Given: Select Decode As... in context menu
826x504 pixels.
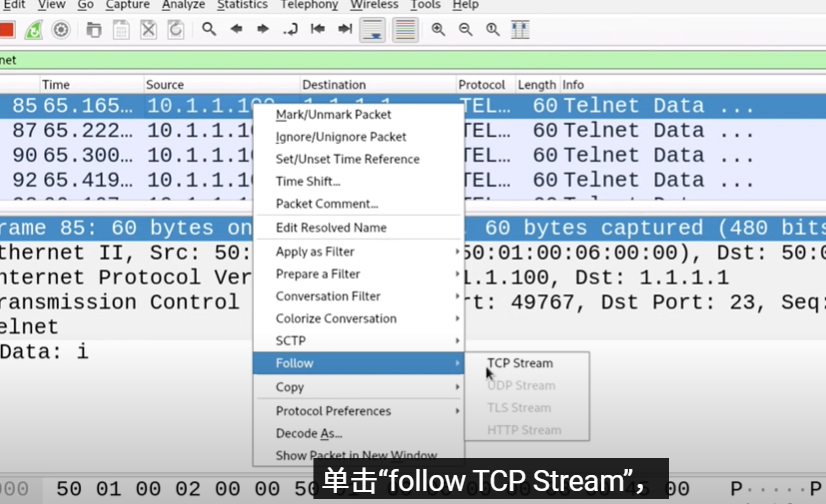Looking at the screenshot, I should coord(309,433).
